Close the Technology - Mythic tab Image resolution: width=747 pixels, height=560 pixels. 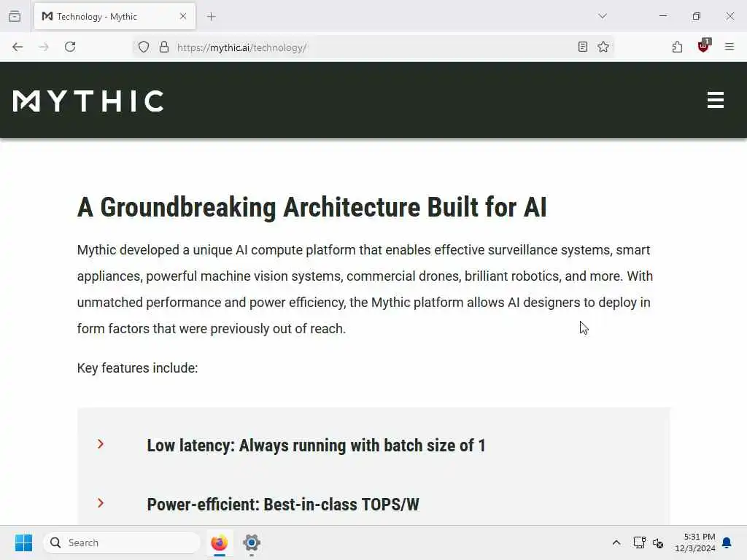pyautogui.click(x=183, y=16)
